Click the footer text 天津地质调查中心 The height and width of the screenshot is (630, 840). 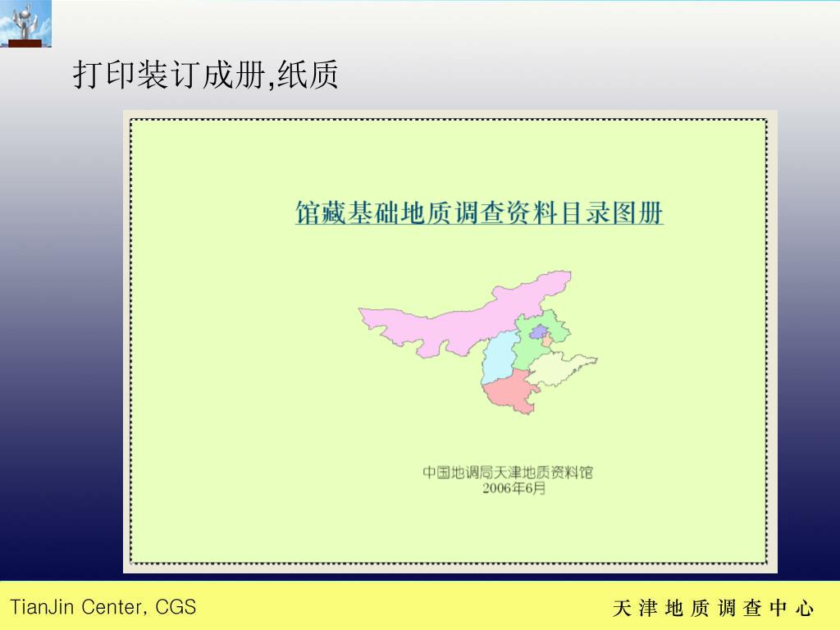pos(714,608)
